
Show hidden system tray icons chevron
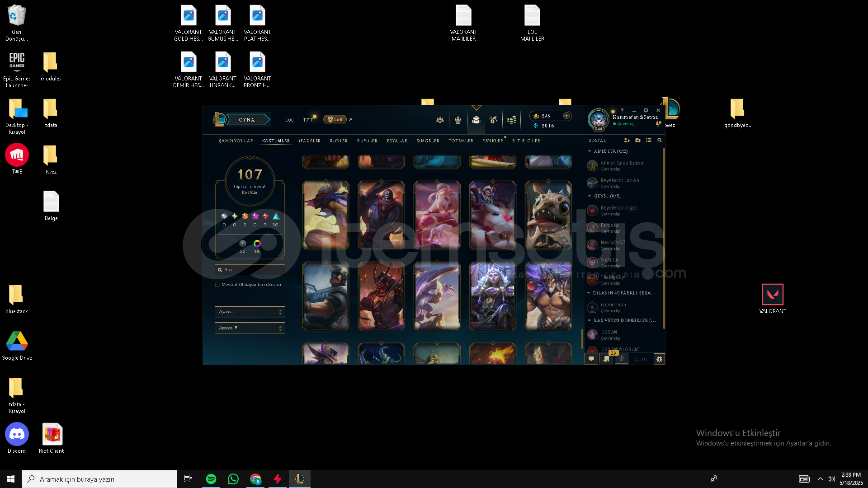[820, 479]
